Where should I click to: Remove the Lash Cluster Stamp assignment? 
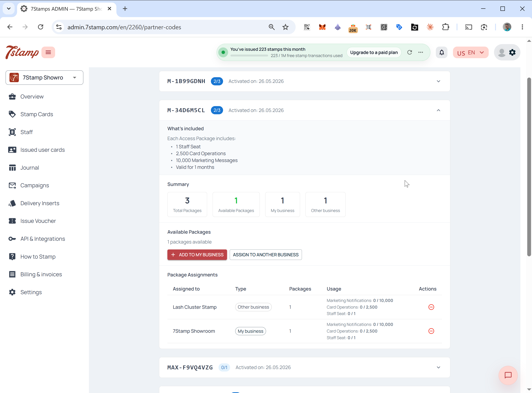point(431,307)
